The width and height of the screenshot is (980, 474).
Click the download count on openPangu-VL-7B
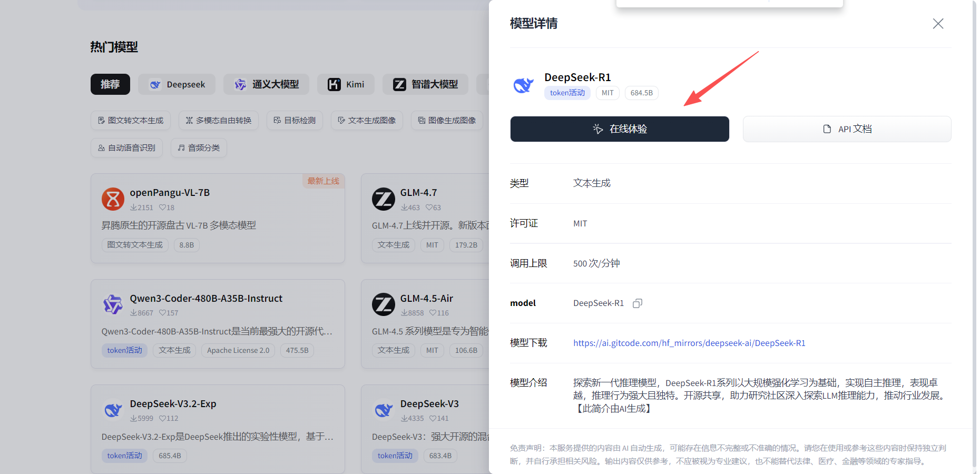pos(142,208)
